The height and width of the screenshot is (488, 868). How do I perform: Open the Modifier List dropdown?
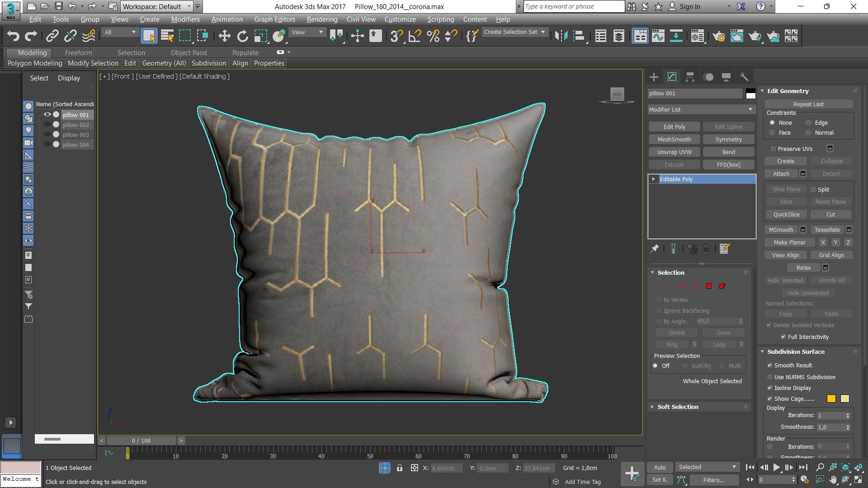[x=701, y=109]
